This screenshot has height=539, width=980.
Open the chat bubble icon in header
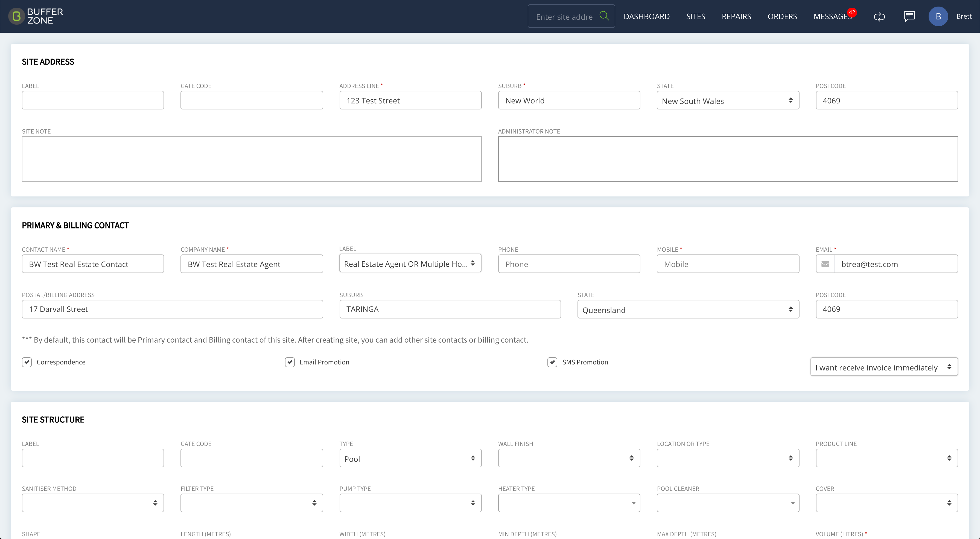[909, 16]
